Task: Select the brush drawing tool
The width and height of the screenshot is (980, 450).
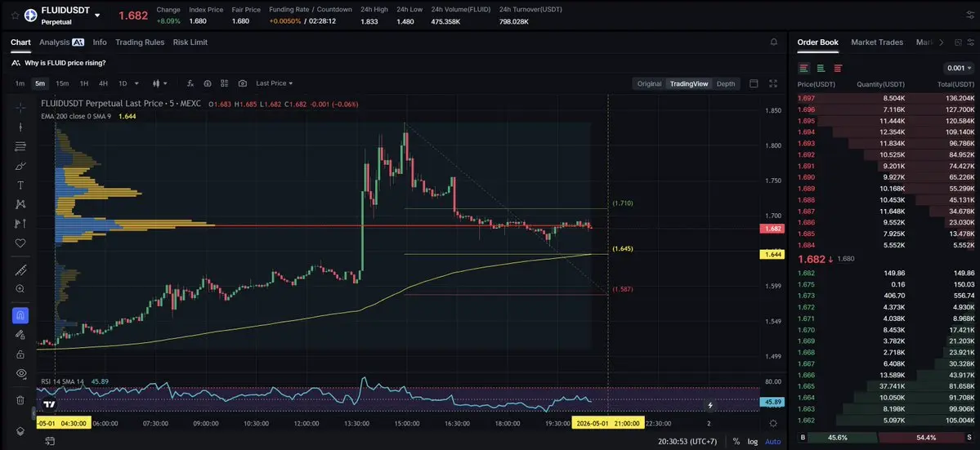Action: [20, 166]
